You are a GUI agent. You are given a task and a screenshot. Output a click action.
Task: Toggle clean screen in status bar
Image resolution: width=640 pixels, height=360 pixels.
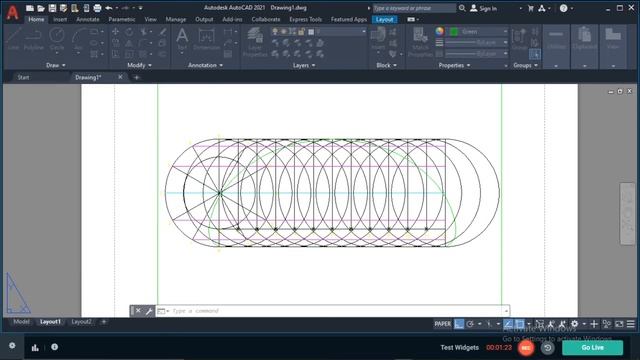tap(619, 324)
